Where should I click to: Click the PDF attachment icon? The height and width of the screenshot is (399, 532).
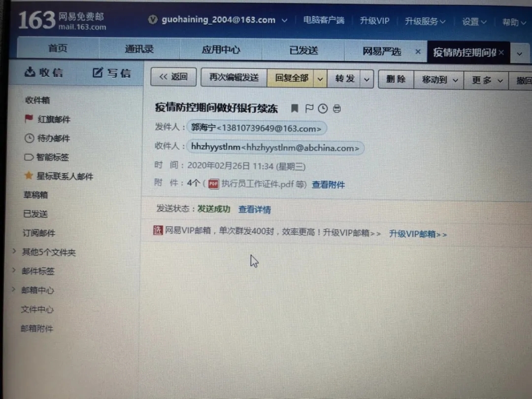pos(213,184)
